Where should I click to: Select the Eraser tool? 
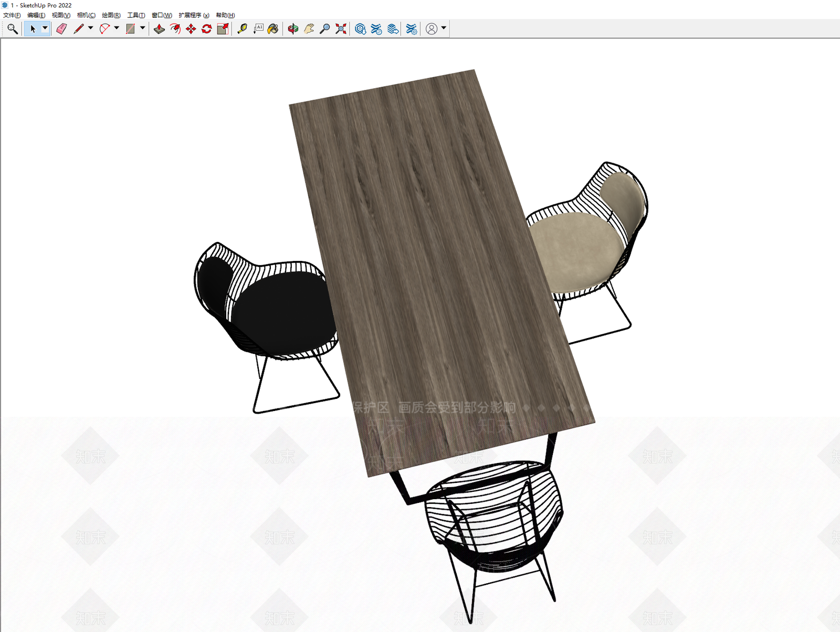pos(61,29)
